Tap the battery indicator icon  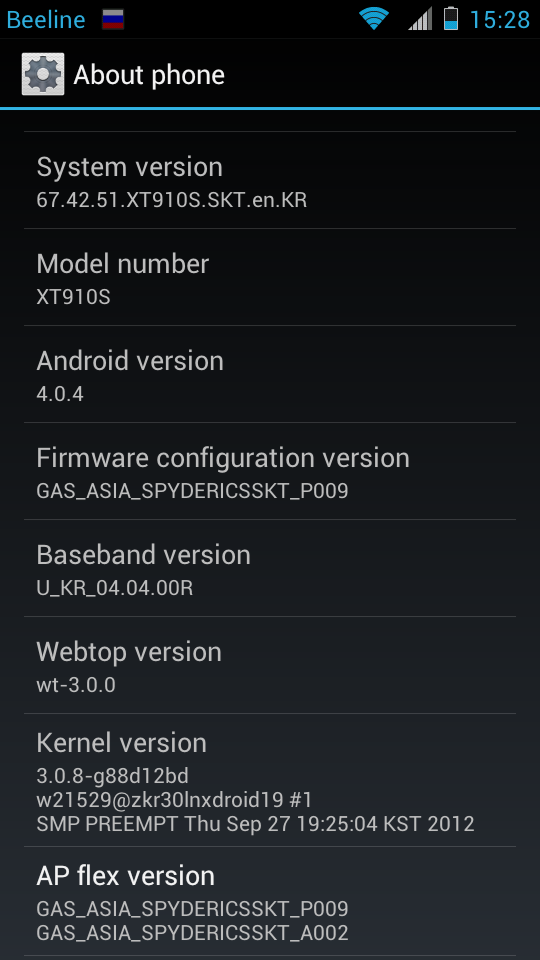click(x=451, y=19)
